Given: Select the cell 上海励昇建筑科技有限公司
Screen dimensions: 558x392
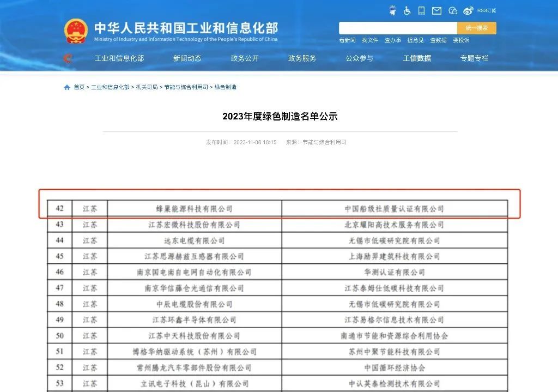Looking at the screenshot, I should (x=395, y=256).
